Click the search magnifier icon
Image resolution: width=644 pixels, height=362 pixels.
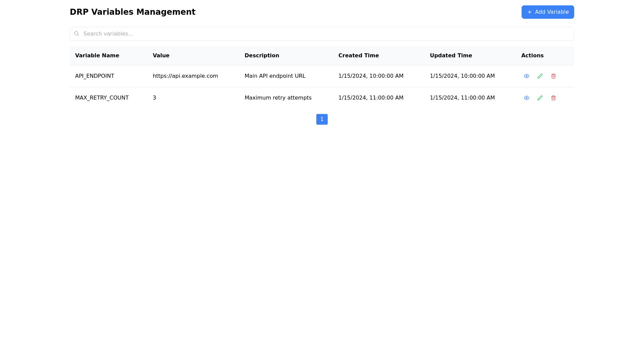point(76,34)
